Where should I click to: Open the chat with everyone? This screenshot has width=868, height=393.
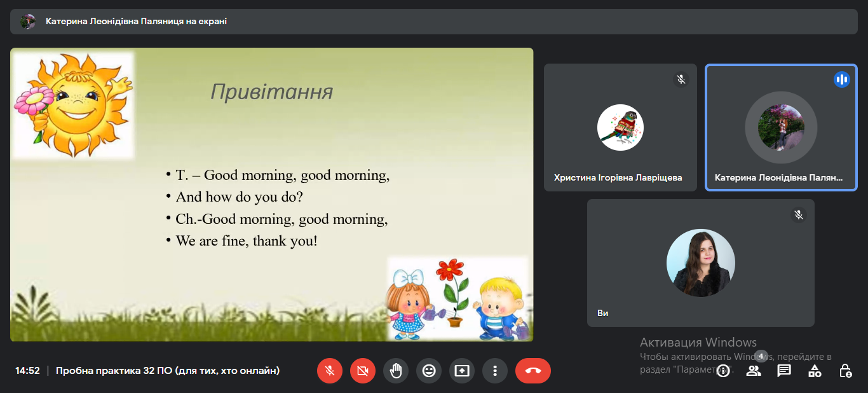[784, 371]
